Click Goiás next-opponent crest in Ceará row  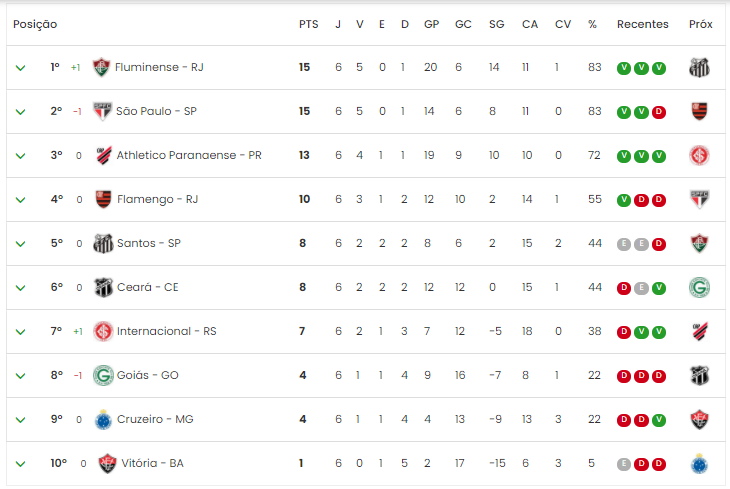tap(699, 287)
